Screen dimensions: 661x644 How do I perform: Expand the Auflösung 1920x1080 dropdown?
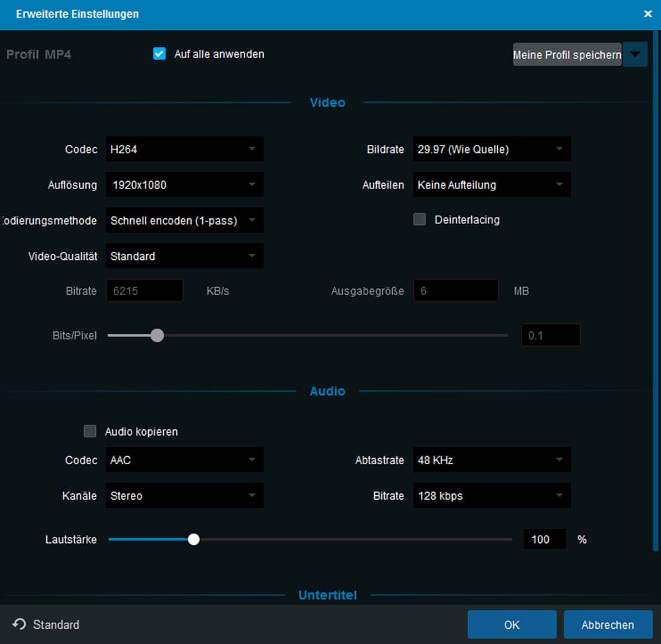coord(184,185)
